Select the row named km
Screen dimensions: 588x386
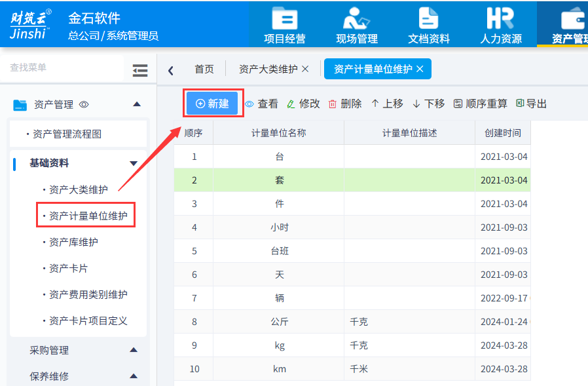coord(352,369)
